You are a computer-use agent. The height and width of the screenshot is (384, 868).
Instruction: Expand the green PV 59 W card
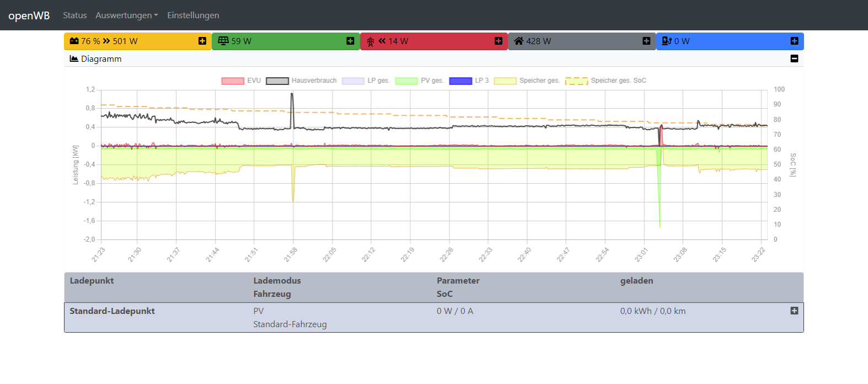click(350, 41)
